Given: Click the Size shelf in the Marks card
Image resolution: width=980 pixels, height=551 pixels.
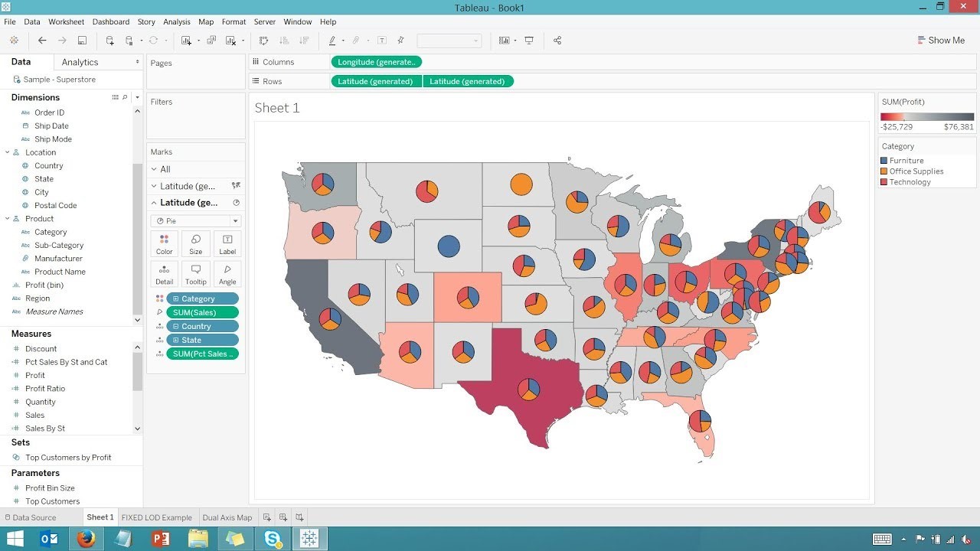Looking at the screenshot, I should point(195,243).
